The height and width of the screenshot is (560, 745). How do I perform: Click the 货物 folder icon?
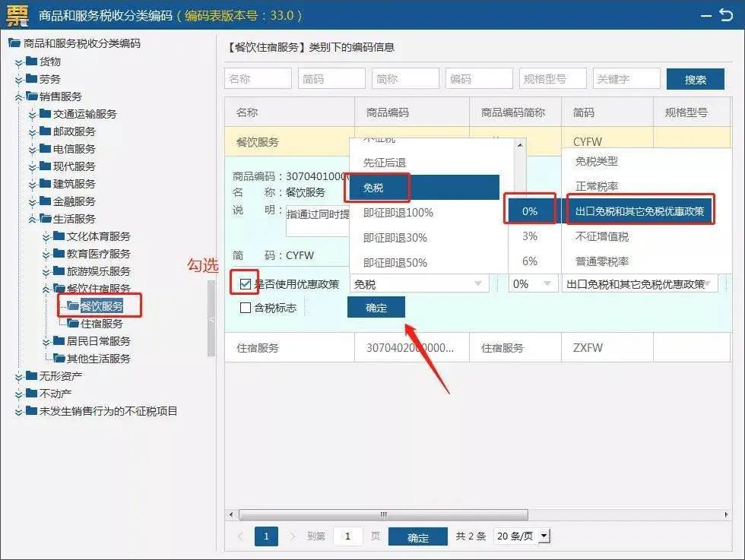[31, 61]
